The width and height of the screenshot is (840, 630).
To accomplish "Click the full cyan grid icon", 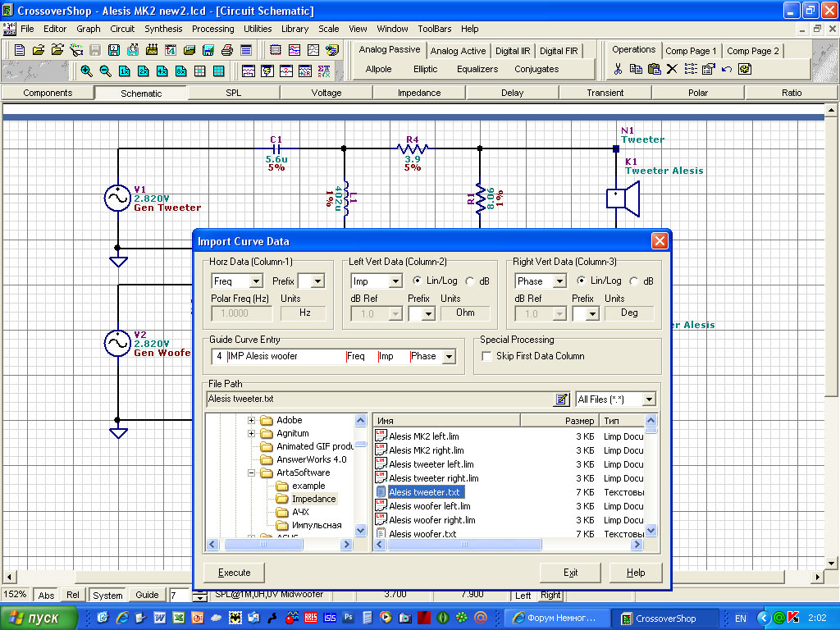I will click(218, 71).
